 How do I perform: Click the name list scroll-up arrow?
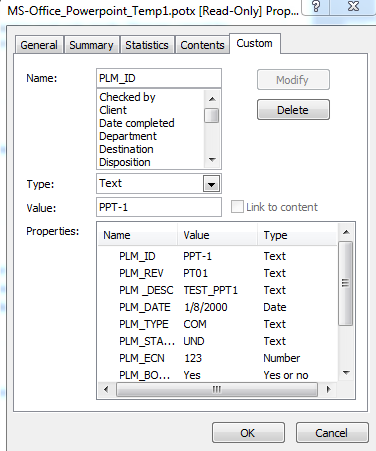tap(212, 99)
